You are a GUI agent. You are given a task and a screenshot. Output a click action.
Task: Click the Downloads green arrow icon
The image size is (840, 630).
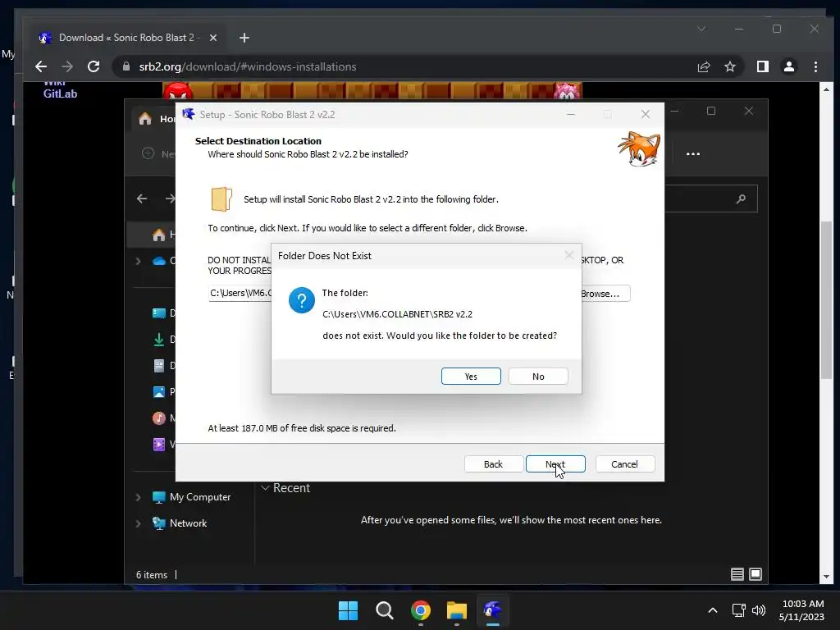point(158,339)
